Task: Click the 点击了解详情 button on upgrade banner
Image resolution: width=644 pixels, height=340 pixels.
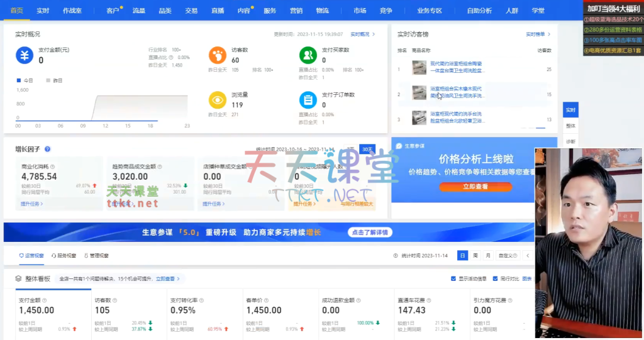Action: [x=370, y=232]
